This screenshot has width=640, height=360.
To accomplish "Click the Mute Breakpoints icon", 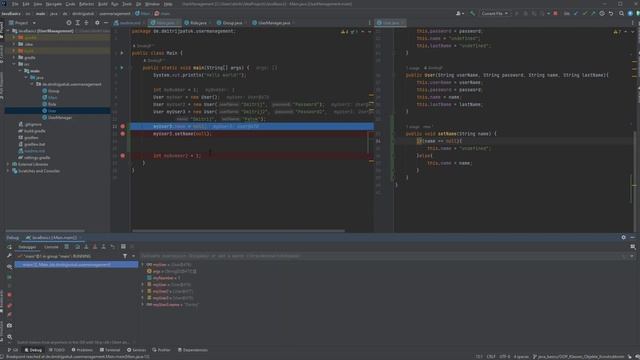I will coord(9,315).
